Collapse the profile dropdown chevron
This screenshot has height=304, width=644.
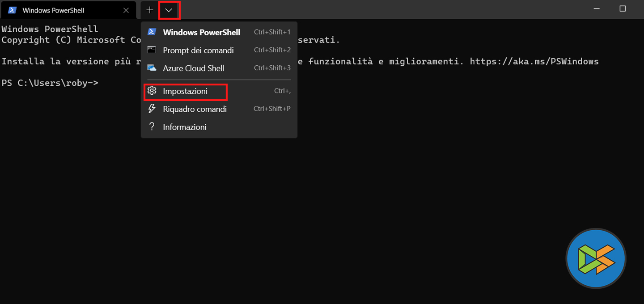pyautogui.click(x=169, y=10)
